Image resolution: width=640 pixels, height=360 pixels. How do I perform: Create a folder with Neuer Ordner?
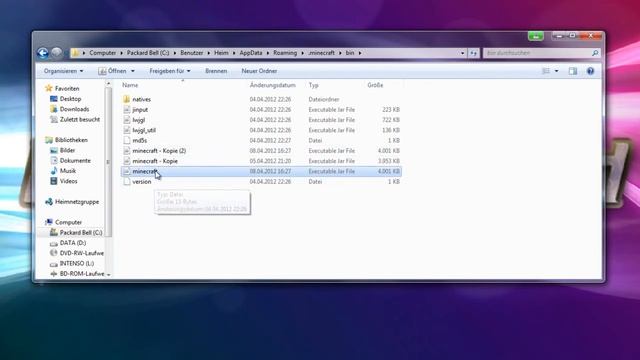pos(259,71)
